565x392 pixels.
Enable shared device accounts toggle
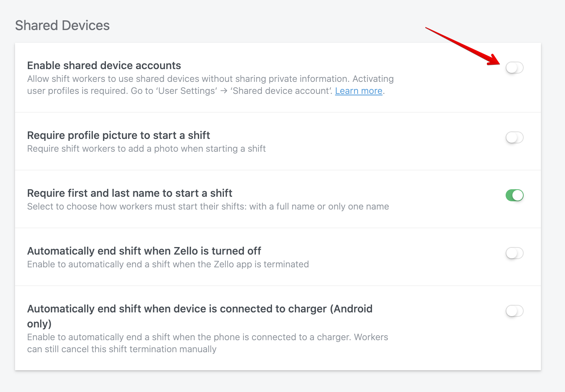[x=515, y=68]
